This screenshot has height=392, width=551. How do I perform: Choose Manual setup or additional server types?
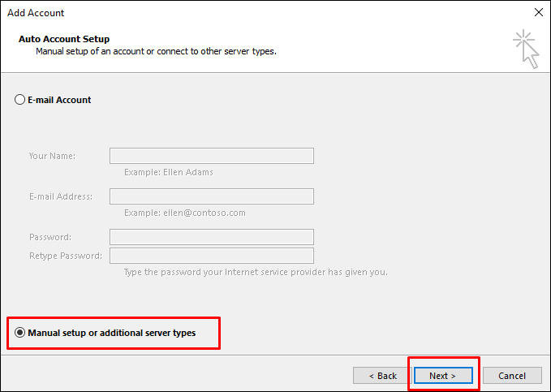point(20,333)
